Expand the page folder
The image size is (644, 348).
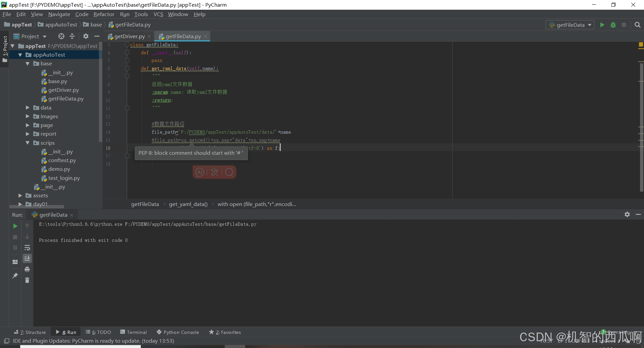coord(28,125)
